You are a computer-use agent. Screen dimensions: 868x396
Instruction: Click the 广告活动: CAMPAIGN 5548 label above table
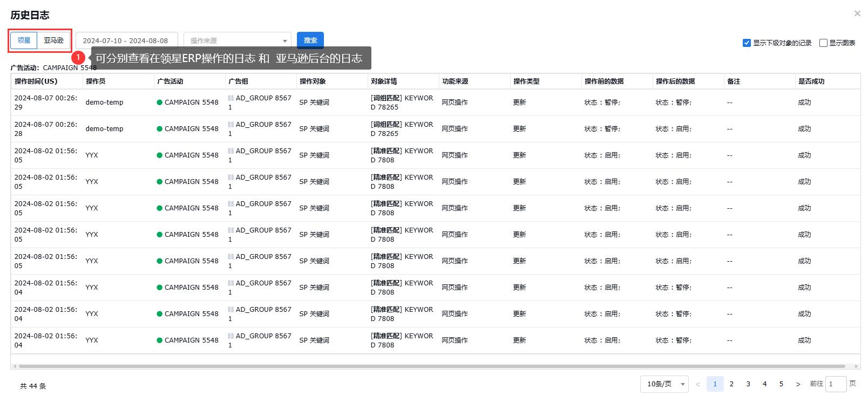click(x=53, y=68)
